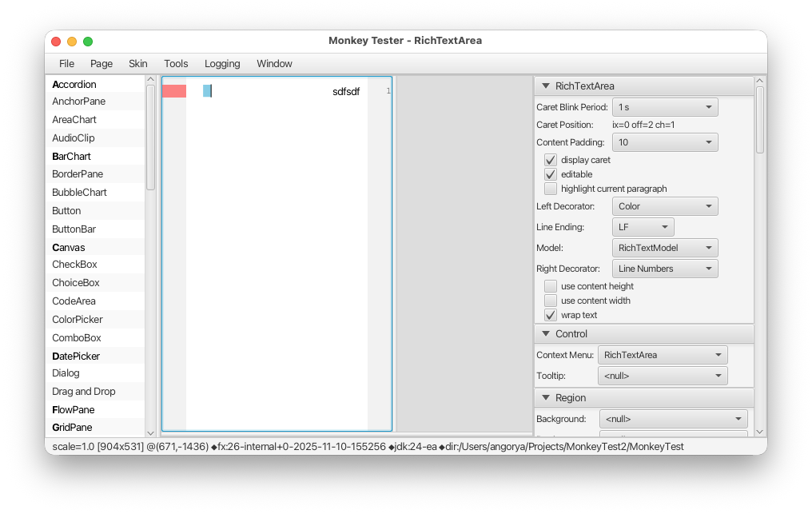Open the Skin menu
This screenshot has height=514, width=812.
click(138, 64)
